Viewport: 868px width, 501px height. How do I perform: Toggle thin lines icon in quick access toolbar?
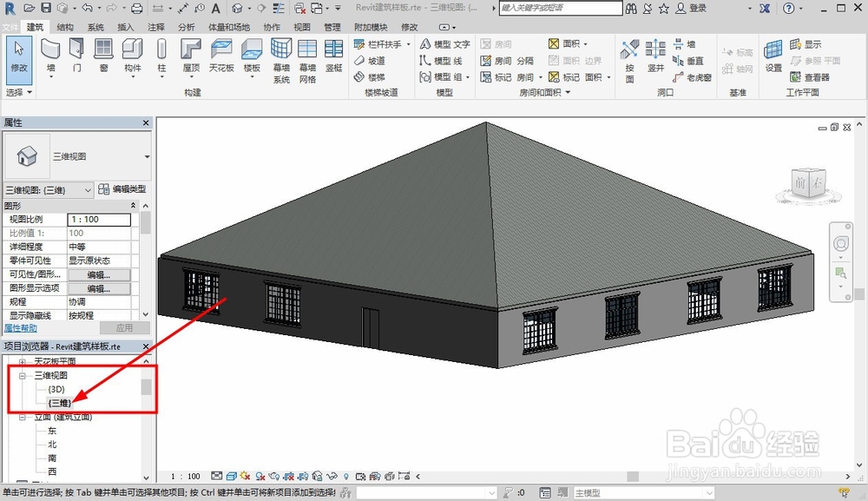(x=279, y=9)
